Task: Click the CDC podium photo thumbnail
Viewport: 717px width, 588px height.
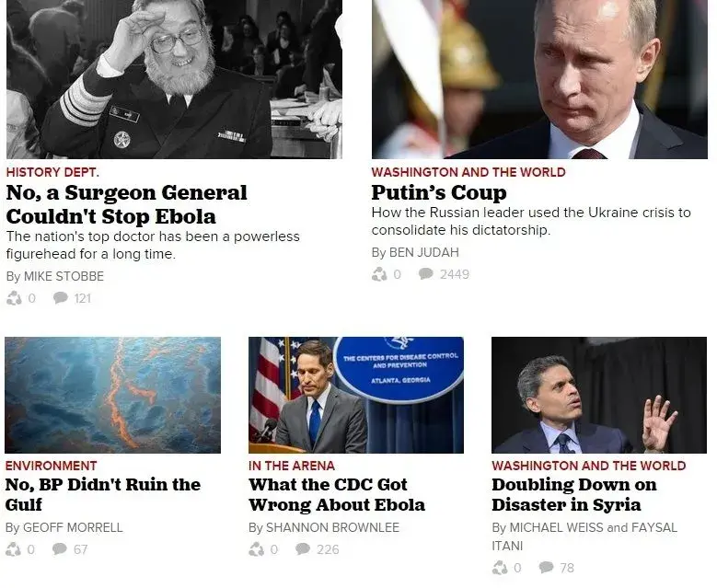Action: (356, 395)
